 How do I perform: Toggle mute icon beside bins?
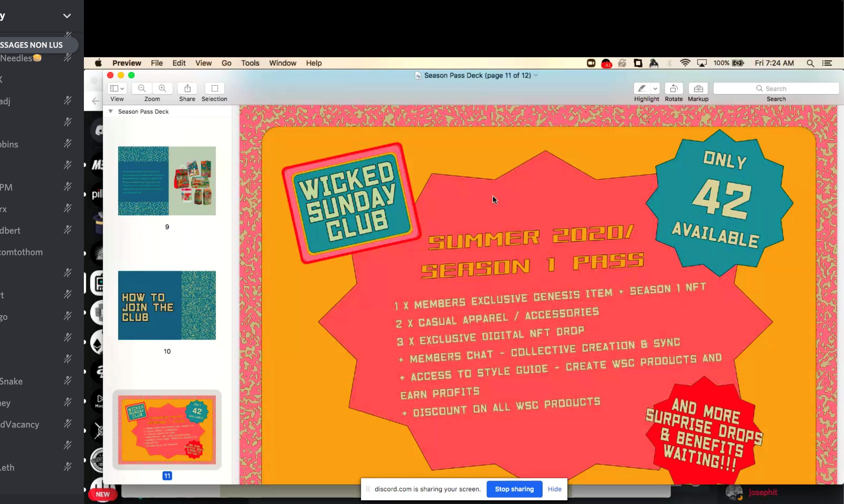pyautogui.click(x=68, y=144)
